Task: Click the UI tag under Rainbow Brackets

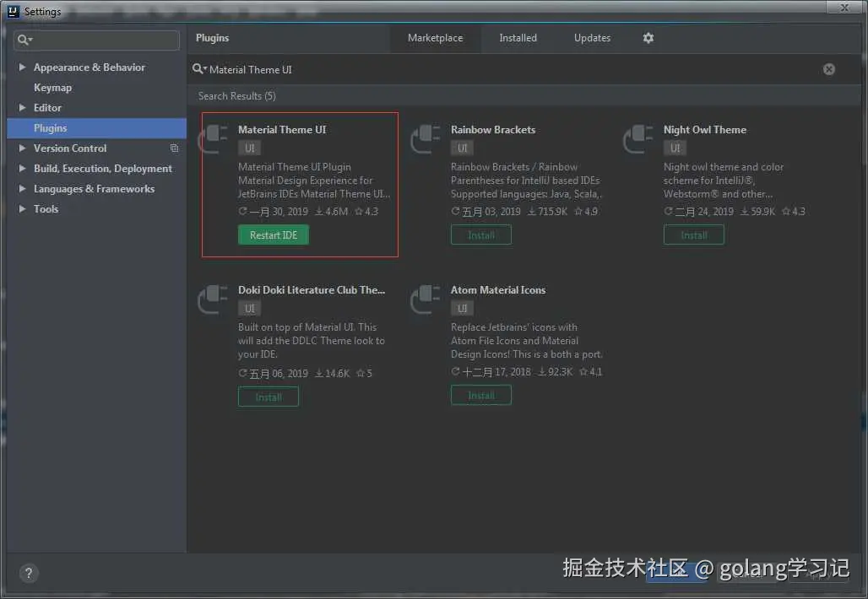Action: click(462, 148)
